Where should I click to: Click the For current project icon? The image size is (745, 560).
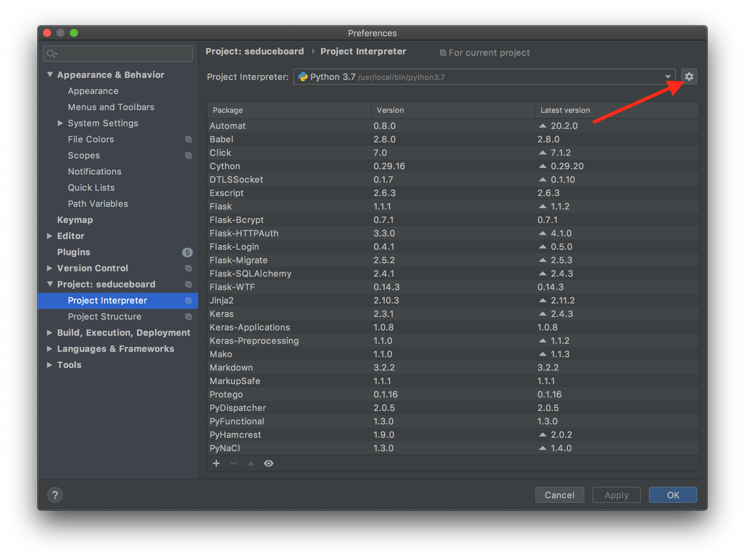[x=443, y=53]
